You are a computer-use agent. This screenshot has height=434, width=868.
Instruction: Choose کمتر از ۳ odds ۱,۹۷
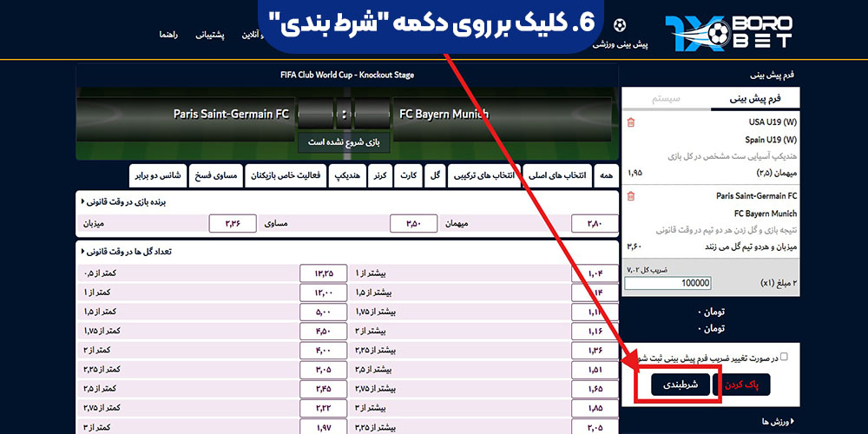323,427
